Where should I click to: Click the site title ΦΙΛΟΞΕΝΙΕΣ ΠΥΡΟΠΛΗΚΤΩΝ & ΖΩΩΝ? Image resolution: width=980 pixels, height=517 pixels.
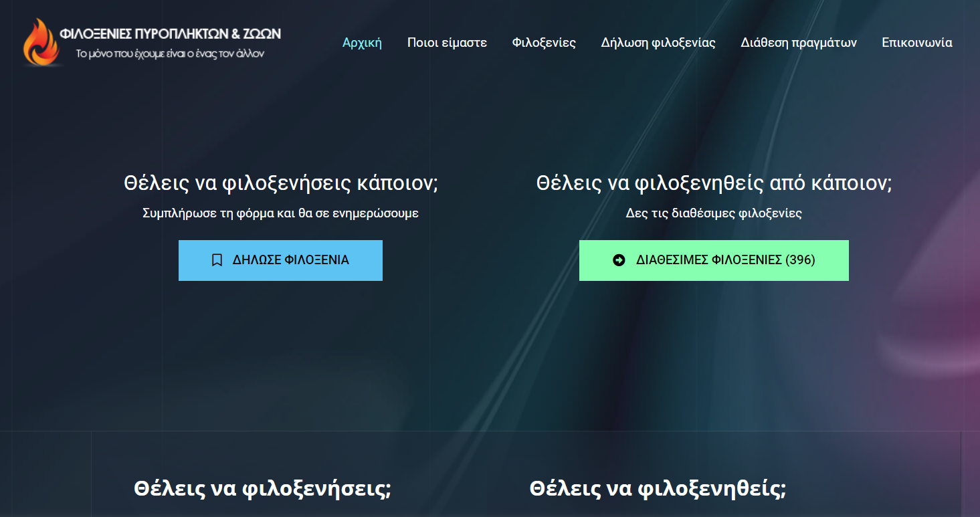(171, 33)
